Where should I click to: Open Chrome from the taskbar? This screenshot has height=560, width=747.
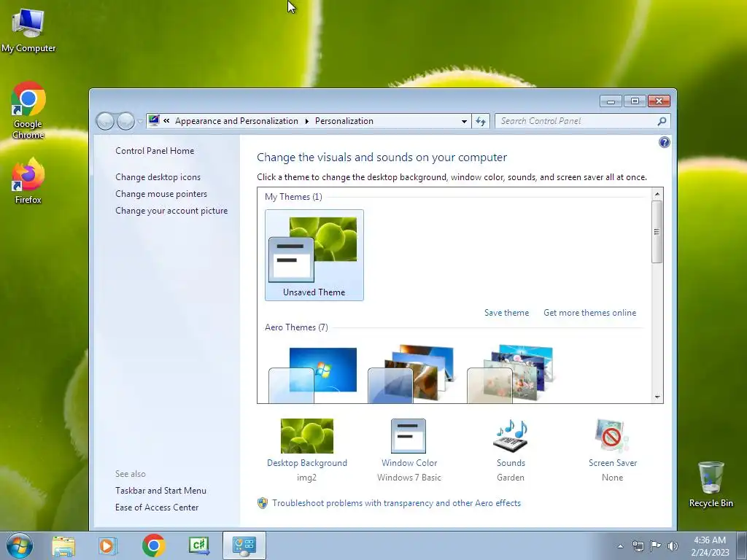coord(153,545)
